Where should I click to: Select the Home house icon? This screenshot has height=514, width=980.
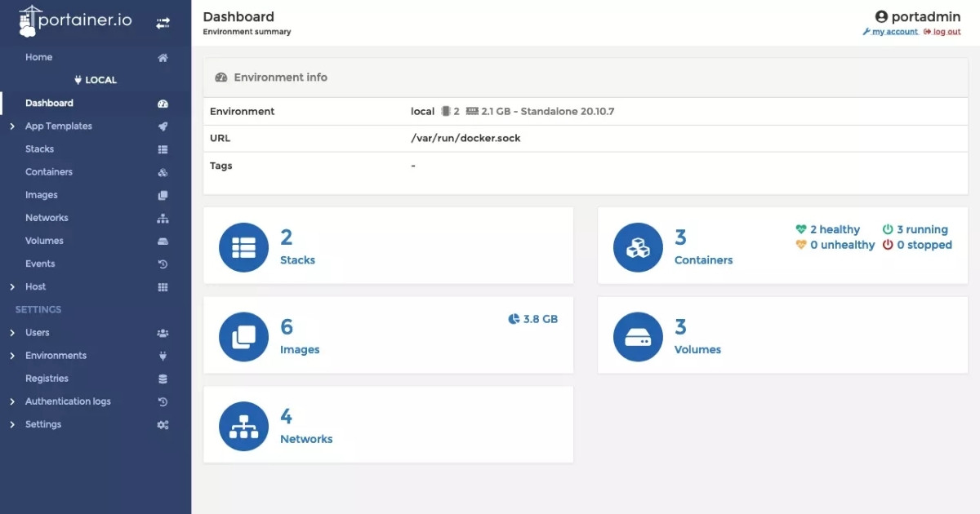[x=163, y=57]
